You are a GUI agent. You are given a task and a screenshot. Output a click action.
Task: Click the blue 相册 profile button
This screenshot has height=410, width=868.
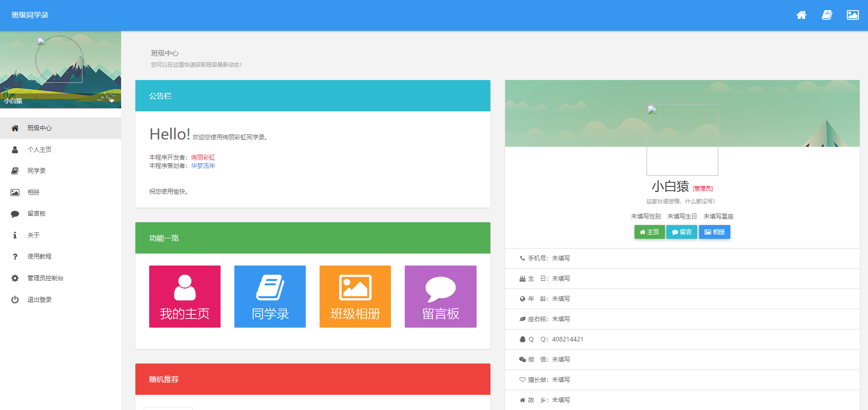pos(715,232)
